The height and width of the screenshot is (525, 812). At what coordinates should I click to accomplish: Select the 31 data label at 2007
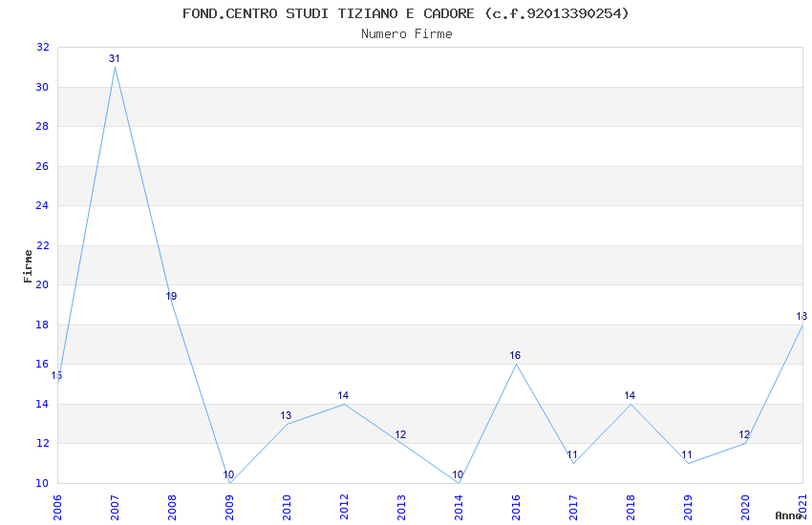[115, 58]
